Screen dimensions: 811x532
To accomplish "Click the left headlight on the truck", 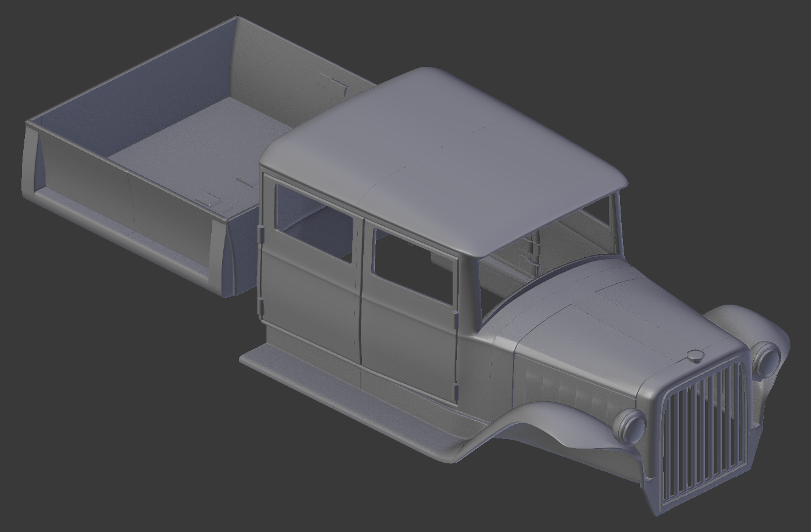I will (x=632, y=427).
